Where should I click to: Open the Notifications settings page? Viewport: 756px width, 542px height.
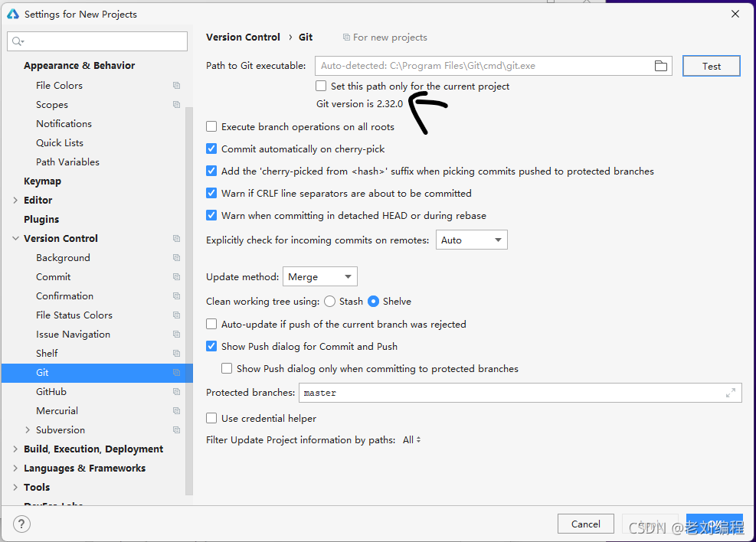64,124
